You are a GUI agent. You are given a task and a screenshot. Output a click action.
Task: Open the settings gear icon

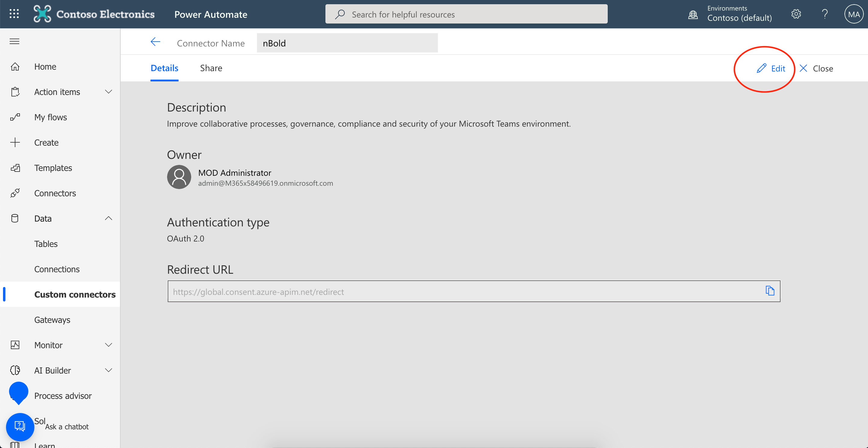pyautogui.click(x=796, y=14)
